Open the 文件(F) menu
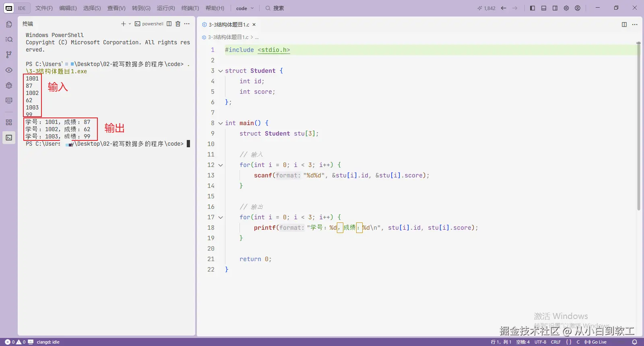 [x=44, y=8]
